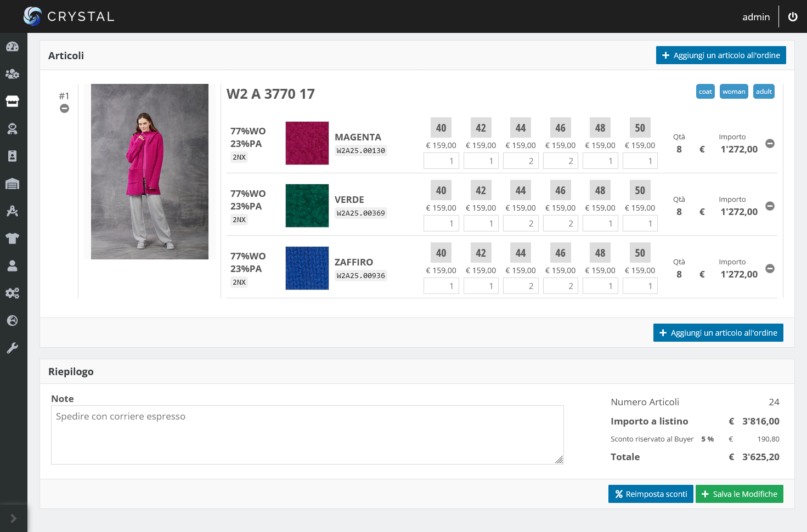The width and height of the screenshot is (807, 532).
Task: Click the VERDE green fabric swatch
Action: [x=307, y=206]
